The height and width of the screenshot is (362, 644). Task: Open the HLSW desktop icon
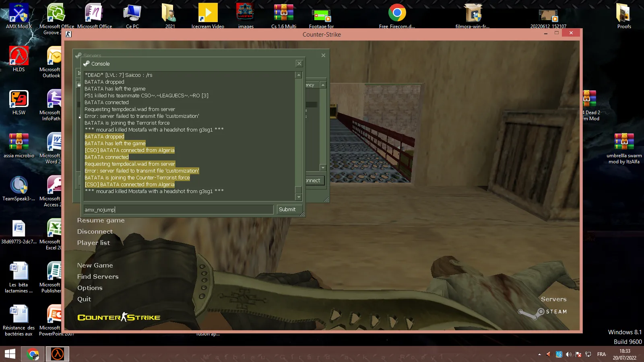coord(19,103)
